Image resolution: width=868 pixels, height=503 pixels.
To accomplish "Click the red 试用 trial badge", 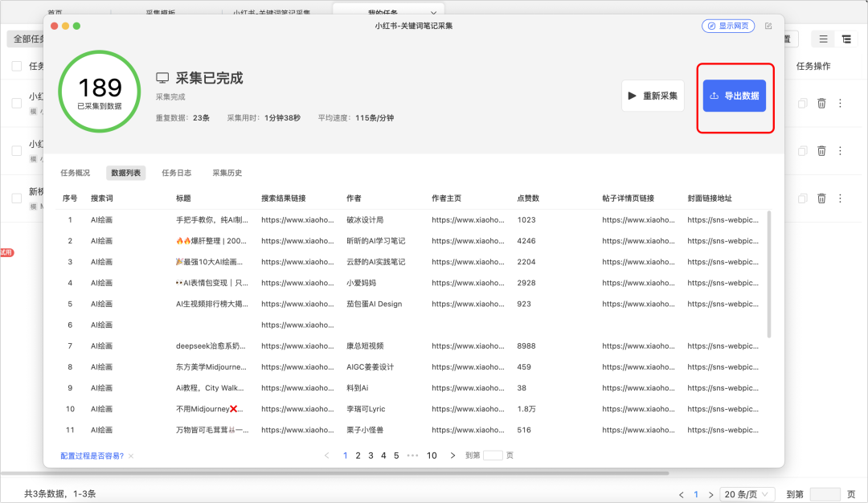I will coord(6,252).
